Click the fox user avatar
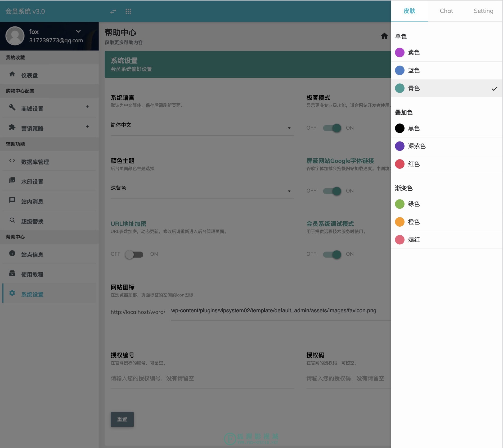503x448 pixels. tap(15, 36)
